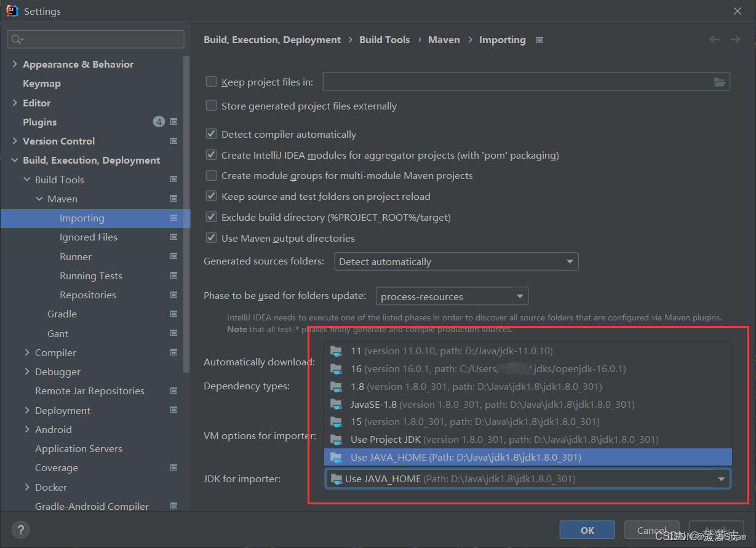Viewport: 756px width, 548px height.
Task: Uncheck Create IntelliJ IDEA modules for aggregator projects
Action: click(211, 154)
